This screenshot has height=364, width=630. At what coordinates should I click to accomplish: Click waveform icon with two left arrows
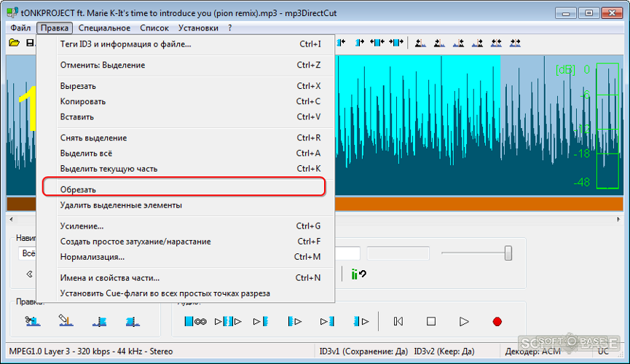tap(496, 42)
